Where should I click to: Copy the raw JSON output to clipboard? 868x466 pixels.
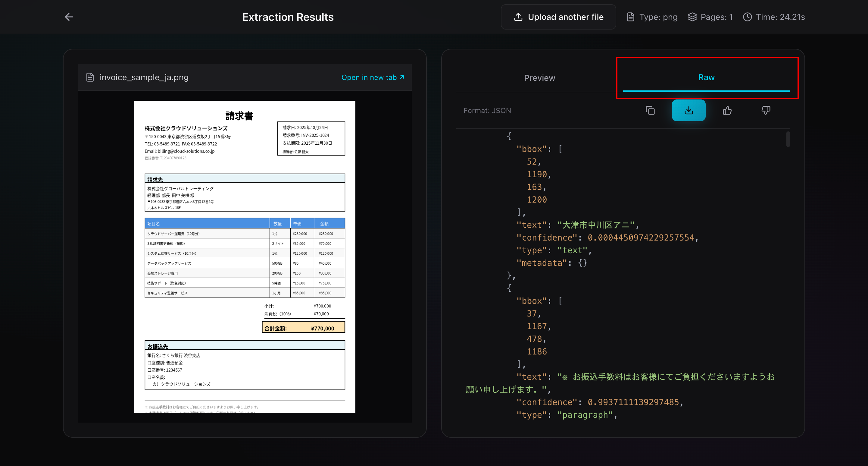tap(650, 110)
